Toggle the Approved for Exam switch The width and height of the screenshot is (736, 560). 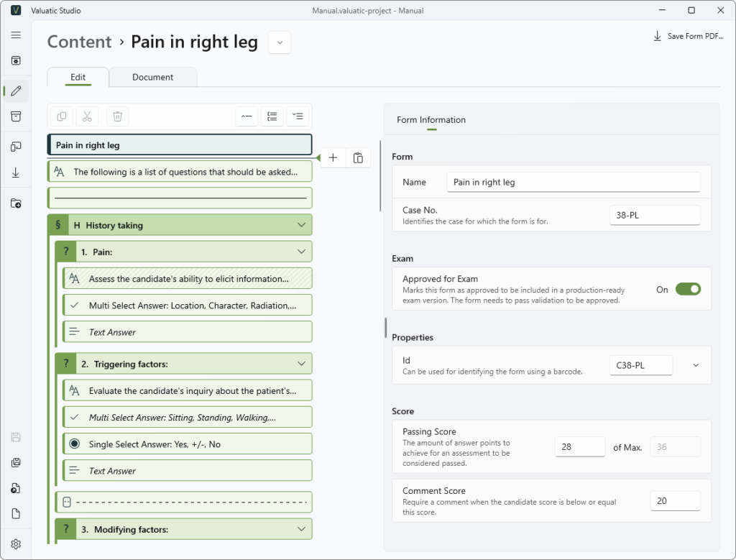[x=688, y=289]
